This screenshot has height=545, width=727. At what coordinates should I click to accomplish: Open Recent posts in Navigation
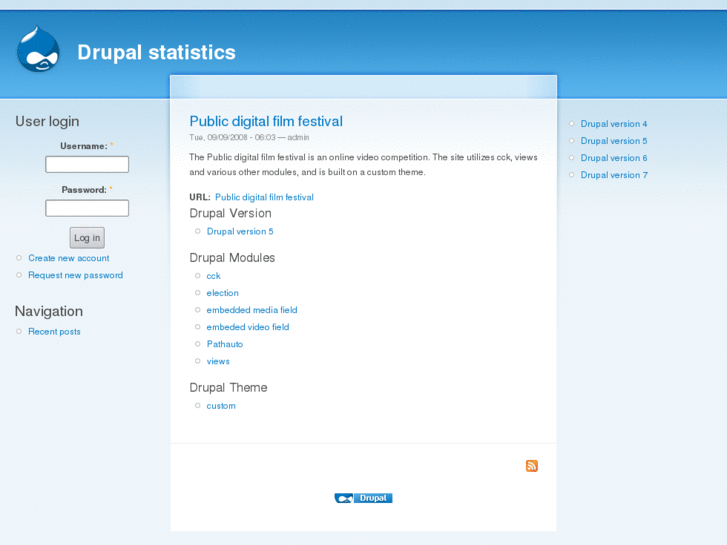coord(54,332)
